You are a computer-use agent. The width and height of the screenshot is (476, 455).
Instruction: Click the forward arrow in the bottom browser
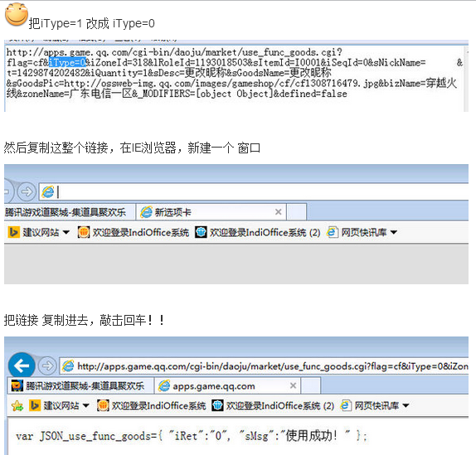click(47, 366)
